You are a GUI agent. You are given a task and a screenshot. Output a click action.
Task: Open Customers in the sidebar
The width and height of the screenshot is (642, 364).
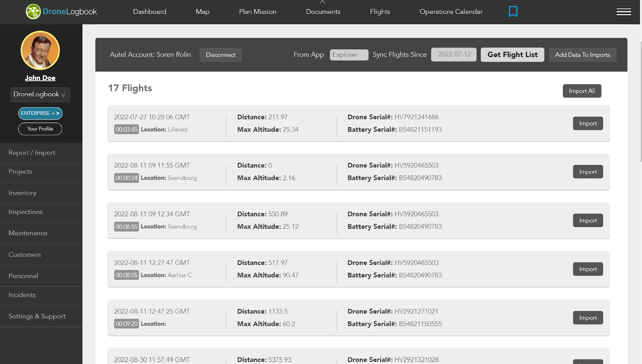click(x=41, y=255)
